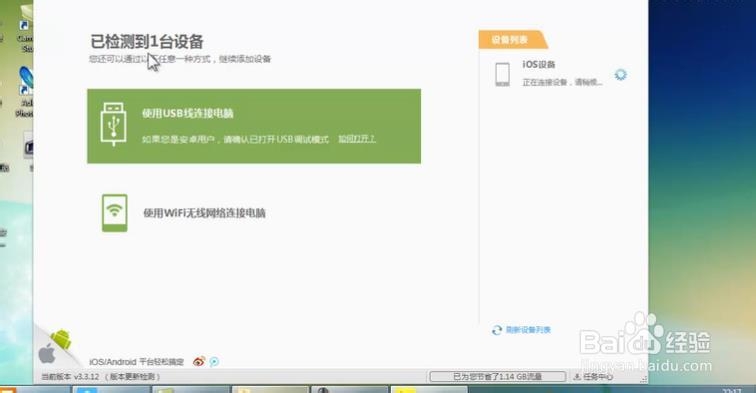Click 版本更新检测 update check link
The image size is (756, 393).
(x=133, y=377)
